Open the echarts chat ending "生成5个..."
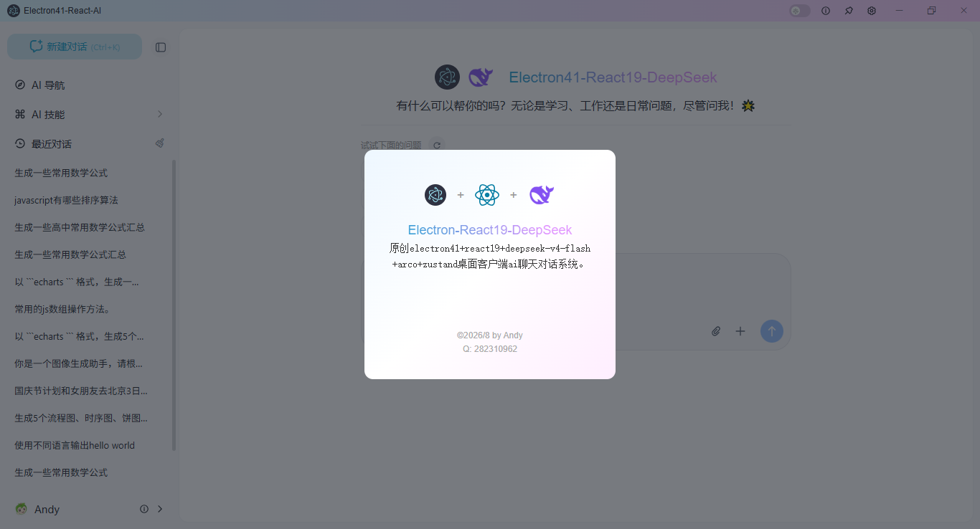980x529 pixels. point(79,336)
